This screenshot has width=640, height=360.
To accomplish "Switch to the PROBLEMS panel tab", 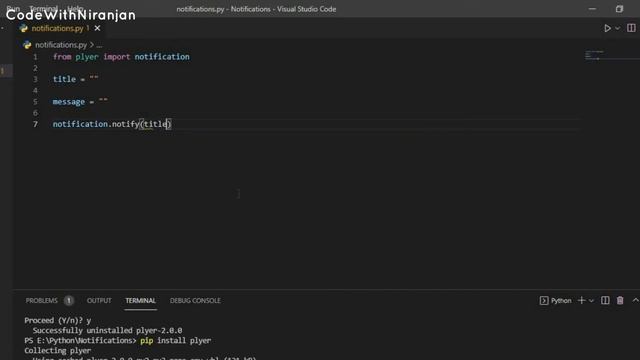I will (42, 300).
